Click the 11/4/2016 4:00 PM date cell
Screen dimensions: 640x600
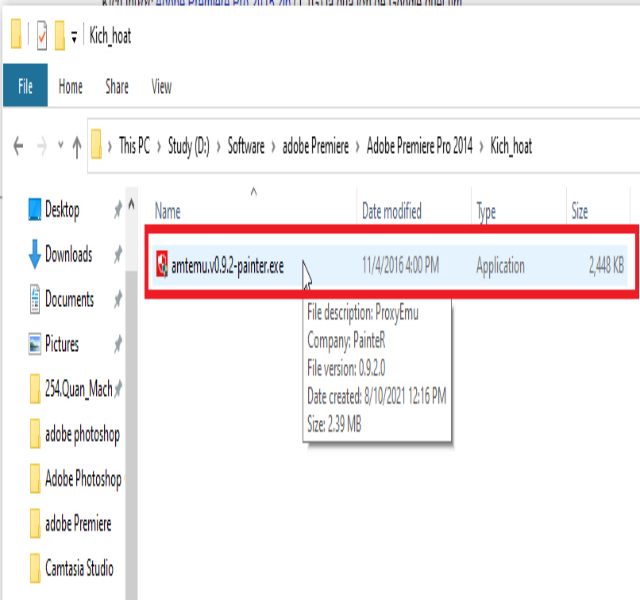(400, 266)
